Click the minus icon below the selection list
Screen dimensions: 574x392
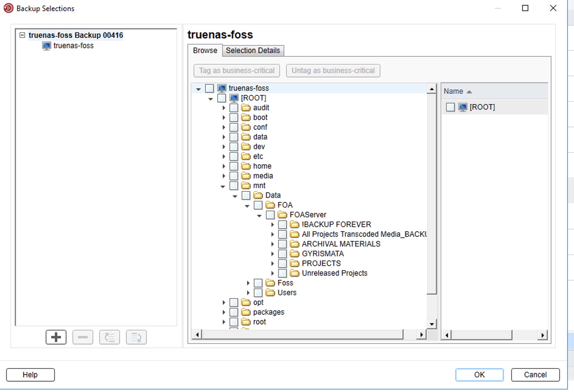pyautogui.click(x=83, y=337)
